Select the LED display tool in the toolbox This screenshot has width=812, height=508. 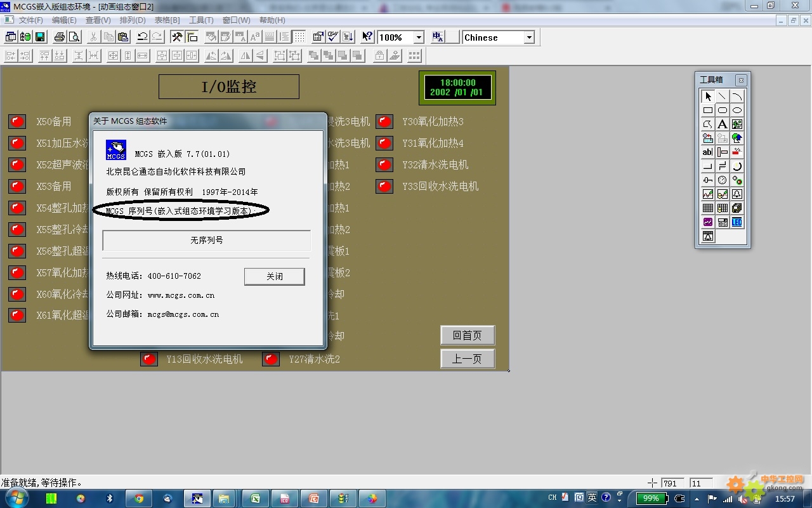(737, 222)
